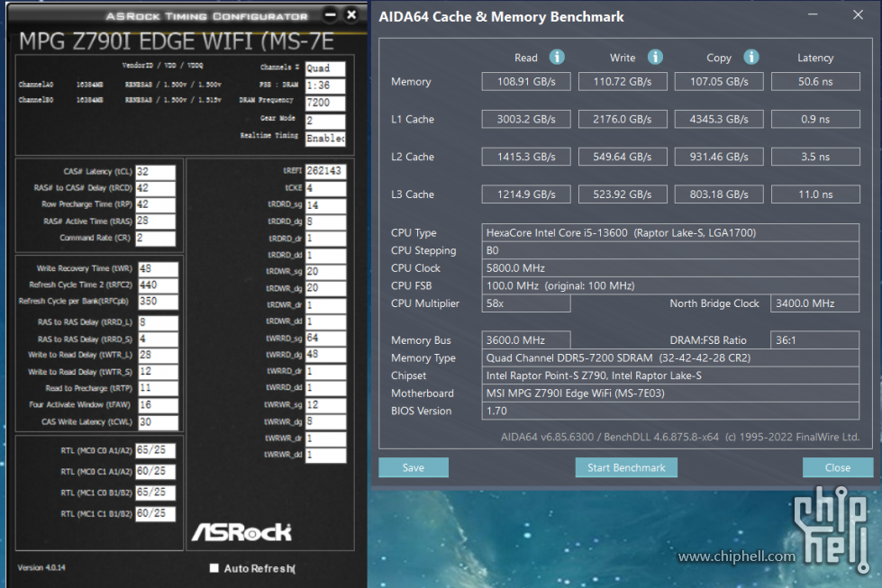The height and width of the screenshot is (588, 882).
Task: Click the Read info icon in AIDA64
Action: [556, 57]
